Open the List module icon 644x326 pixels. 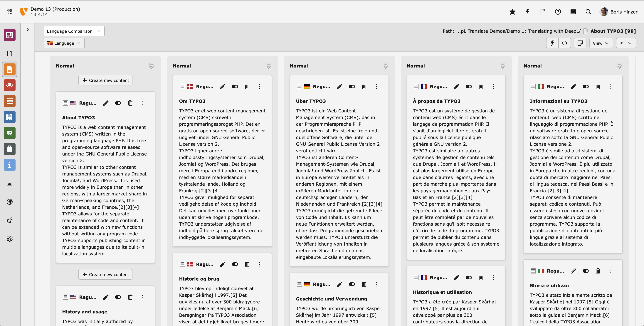tap(9, 101)
